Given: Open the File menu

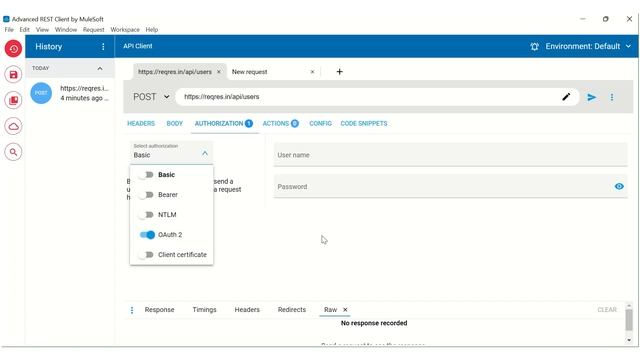Looking at the screenshot, I should (x=9, y=30).
